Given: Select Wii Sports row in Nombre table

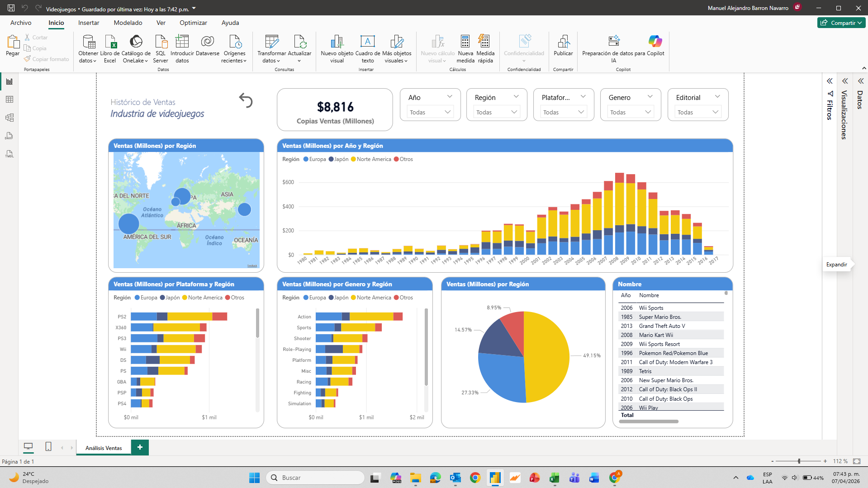Looking at the screenshot, I should tap(671, 308).
